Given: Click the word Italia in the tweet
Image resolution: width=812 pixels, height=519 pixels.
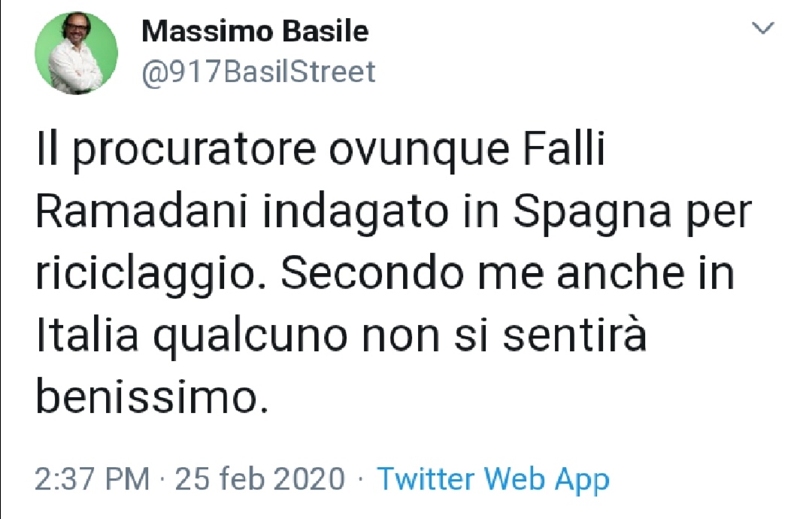Looking at the screenshot, I should pos(90,335).
